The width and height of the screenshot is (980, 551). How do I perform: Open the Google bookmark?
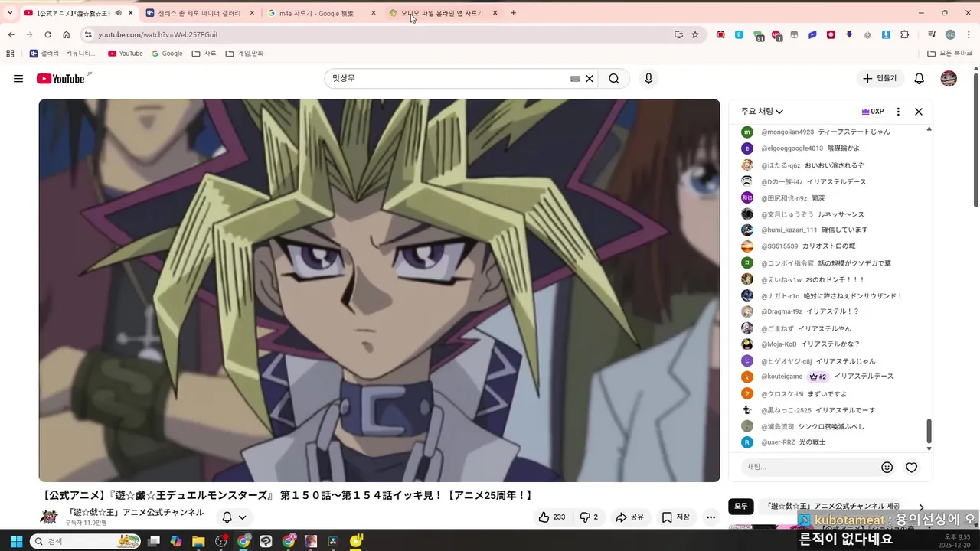click(167, 54)
